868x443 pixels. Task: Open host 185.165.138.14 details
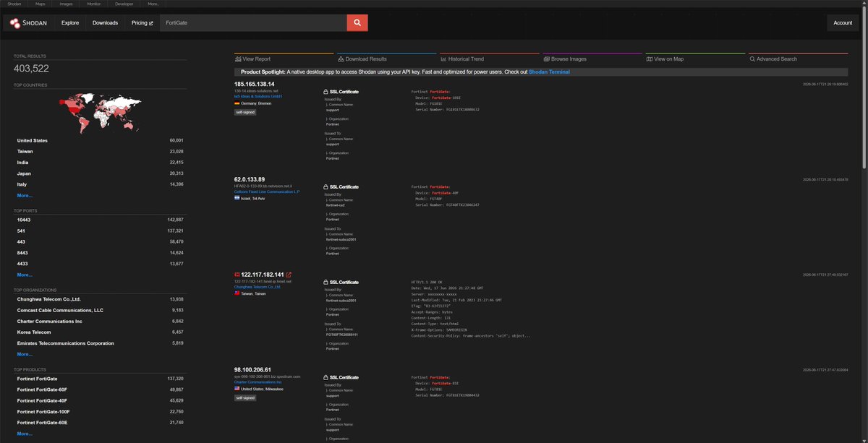pyautogui.click(x=254, y=84)
